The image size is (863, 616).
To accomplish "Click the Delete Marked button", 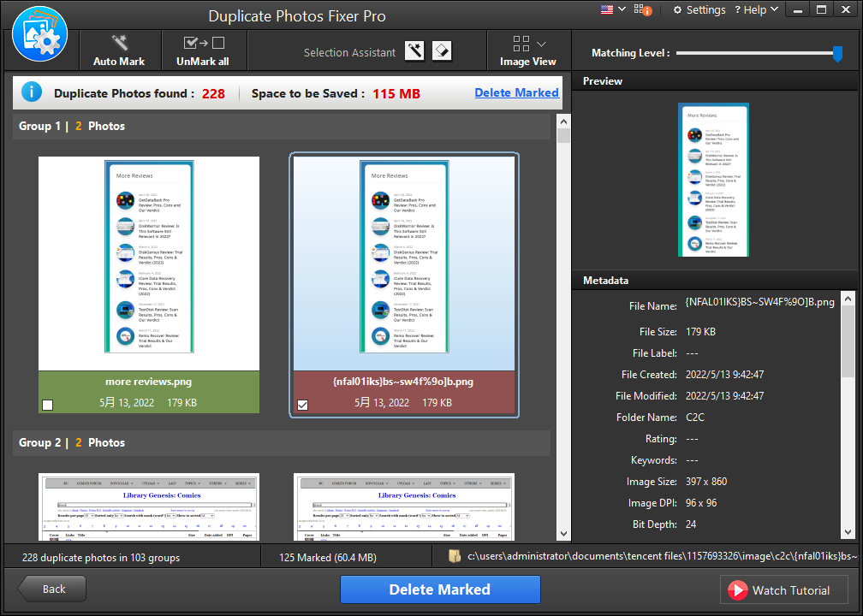I will pos(440,589).
